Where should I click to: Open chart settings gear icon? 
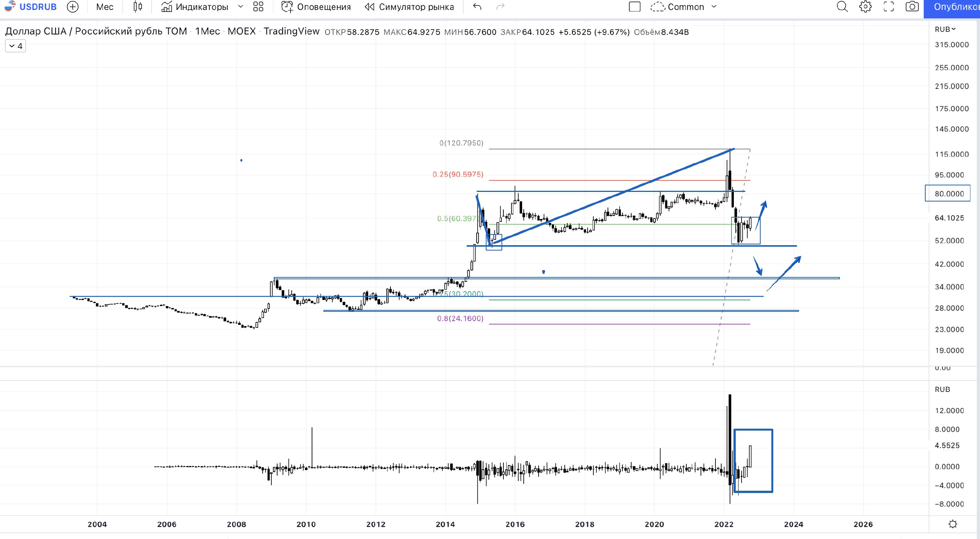(865, 7)
